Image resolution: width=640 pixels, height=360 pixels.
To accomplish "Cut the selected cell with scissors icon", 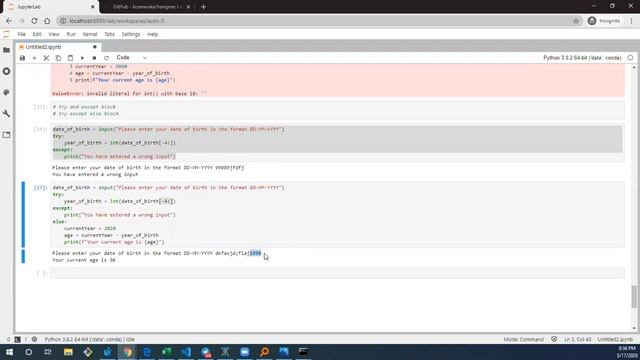I will [x=46, y=58].
